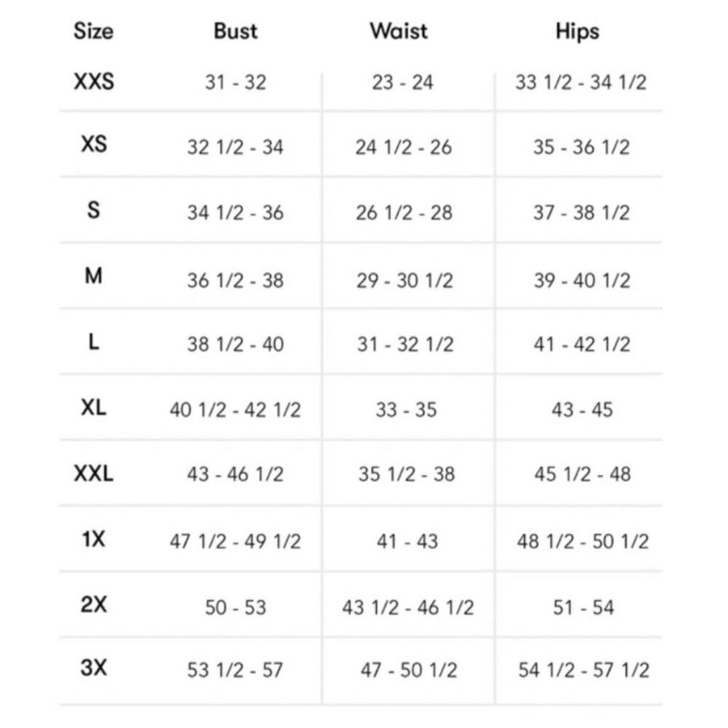Click the Size column header
Image resolution: width=728 pixels, height=728 pixels.
93,31
